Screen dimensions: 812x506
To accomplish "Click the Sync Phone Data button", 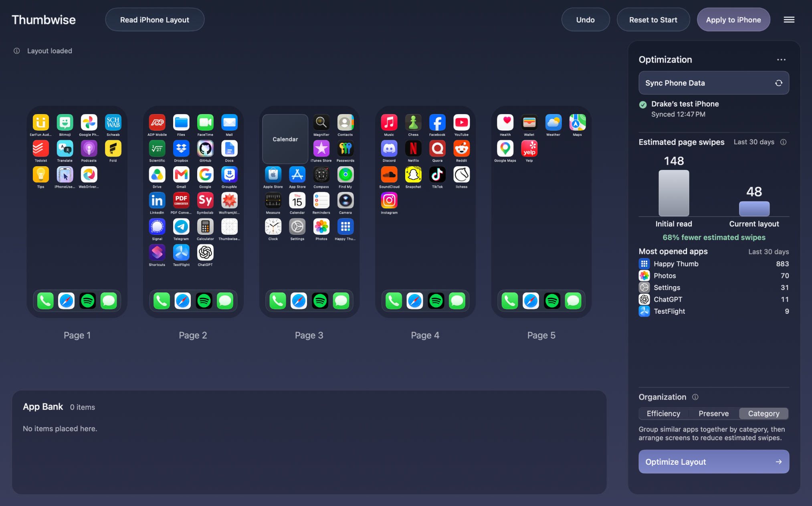I will 714,83.
